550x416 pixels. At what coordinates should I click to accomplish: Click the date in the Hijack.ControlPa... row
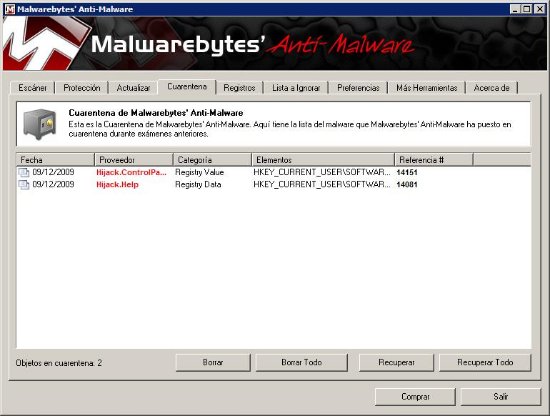click(53, 172)
